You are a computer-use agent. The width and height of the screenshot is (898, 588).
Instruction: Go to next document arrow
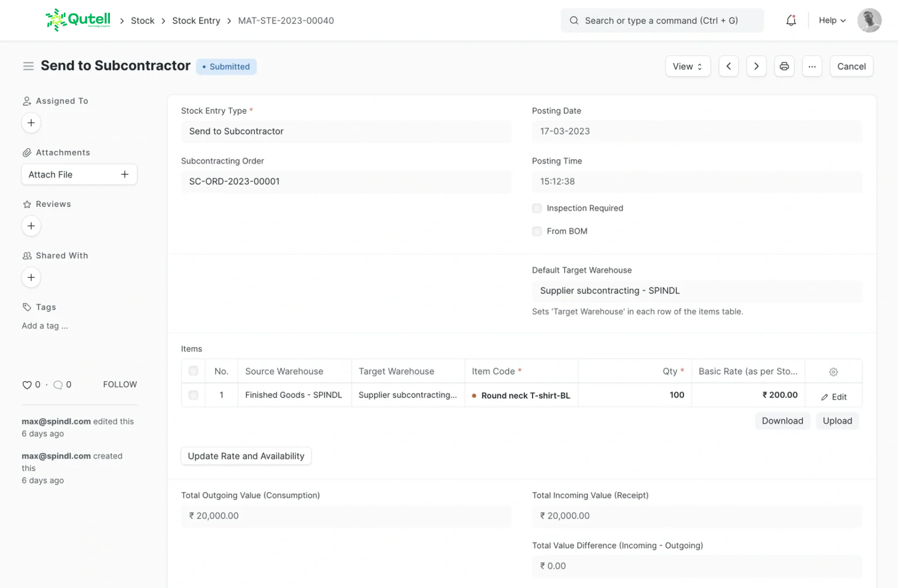click(756, 66)
